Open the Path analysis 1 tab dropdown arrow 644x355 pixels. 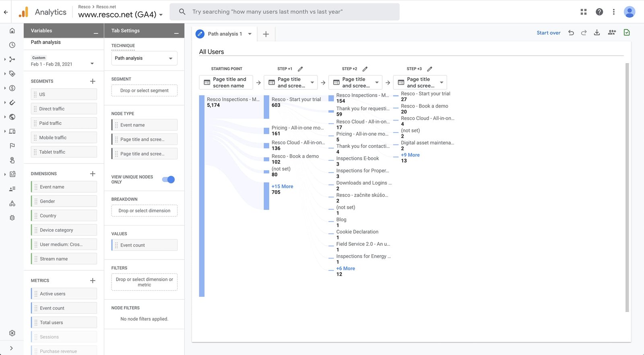(x=250, y=34)
